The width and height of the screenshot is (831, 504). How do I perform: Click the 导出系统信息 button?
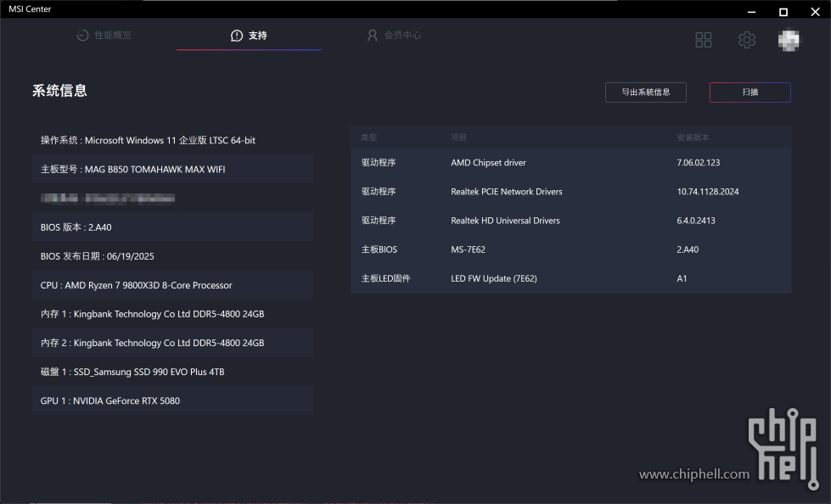tap(645, 92)
